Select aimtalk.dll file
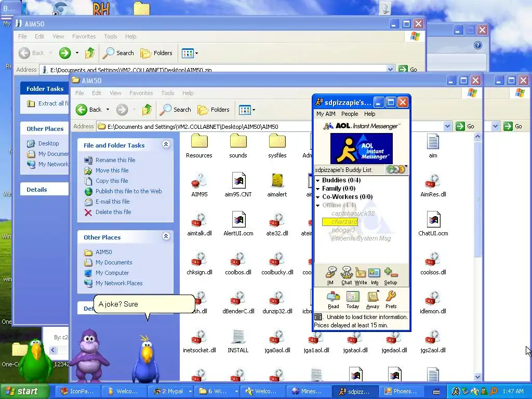 pyautogui.click(x=199, y=224)
